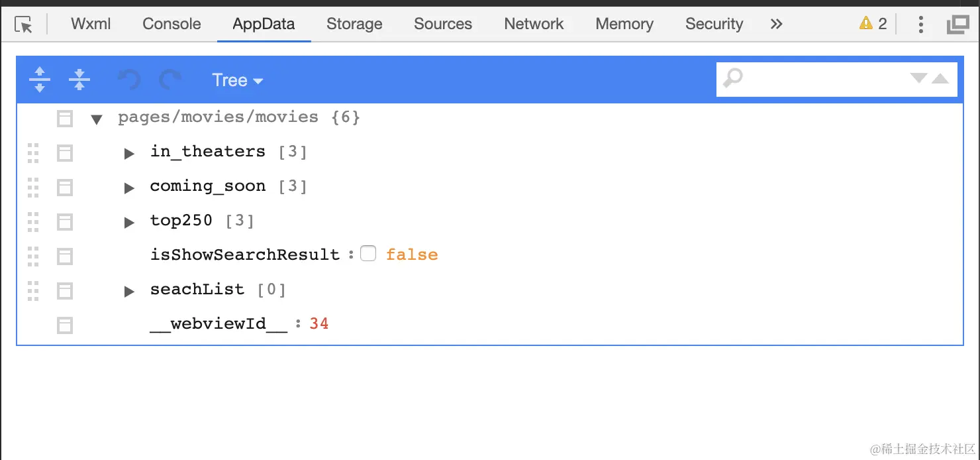Click the element inspector arrow icon
Viewport: 980px width, 460px height.
pyautogui.click(x=24, y=25)
